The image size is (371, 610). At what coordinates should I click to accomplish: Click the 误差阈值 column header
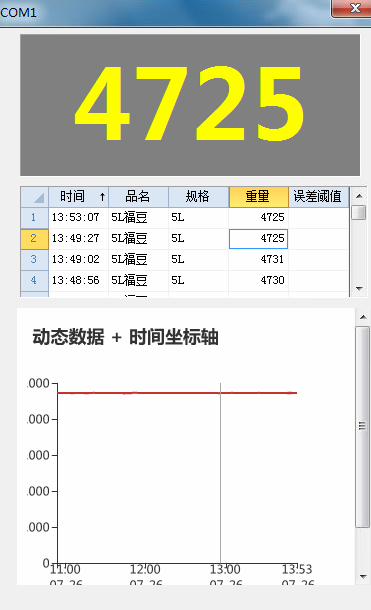318,197
